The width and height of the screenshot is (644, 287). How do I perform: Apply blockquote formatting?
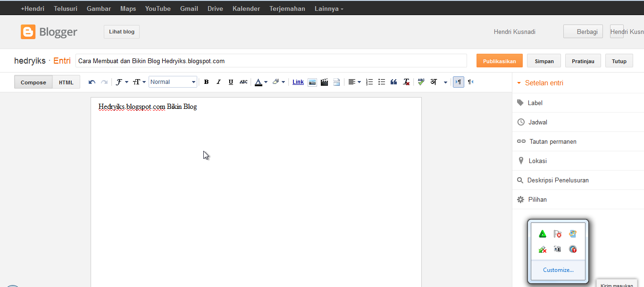[394, 82]
